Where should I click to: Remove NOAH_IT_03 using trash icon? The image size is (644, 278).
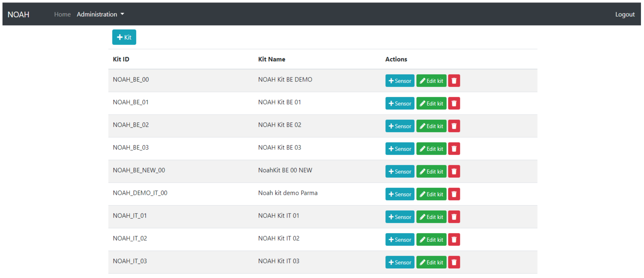coord(454,262)
